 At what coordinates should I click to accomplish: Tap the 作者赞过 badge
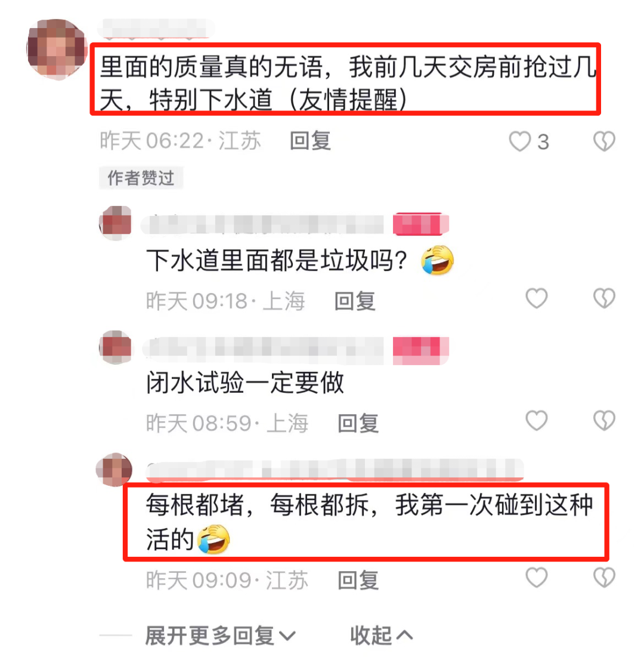click(141, 178)
